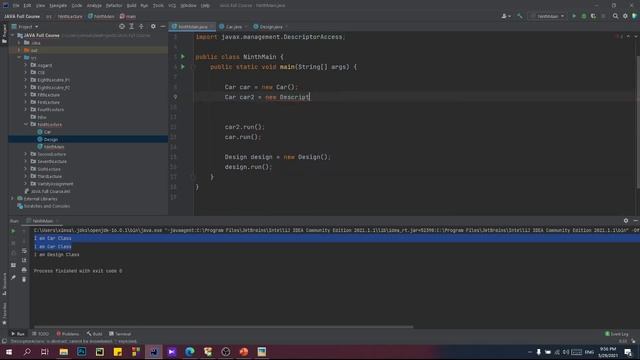Click the run gutter arrow beside main method
Viewport: 640px width, 360px height.
tap(183, 67)
